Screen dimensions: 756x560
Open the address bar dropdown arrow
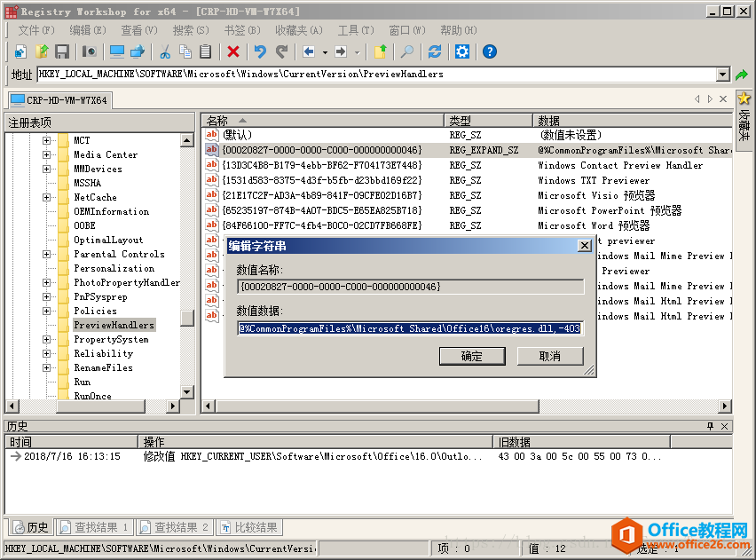click(722, 75)
